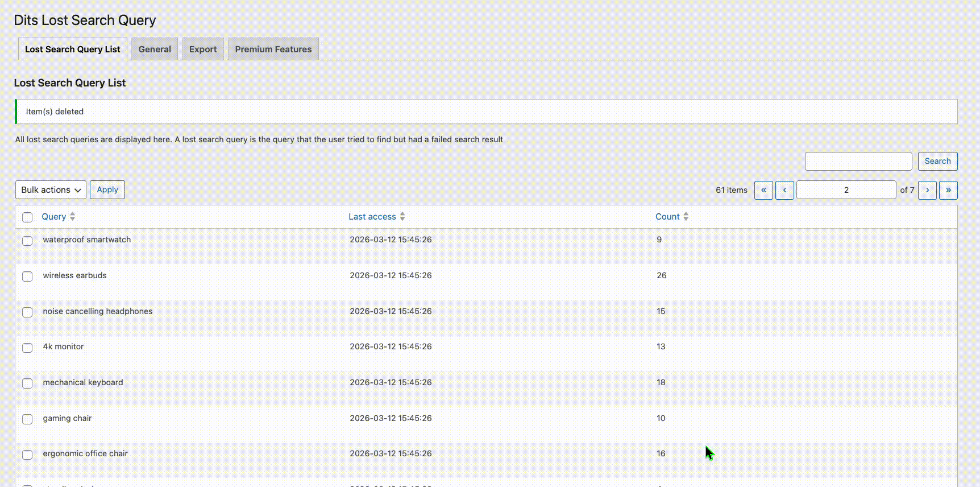Open the Premium Features tab
980x487 pixels.
click(273, 49)
